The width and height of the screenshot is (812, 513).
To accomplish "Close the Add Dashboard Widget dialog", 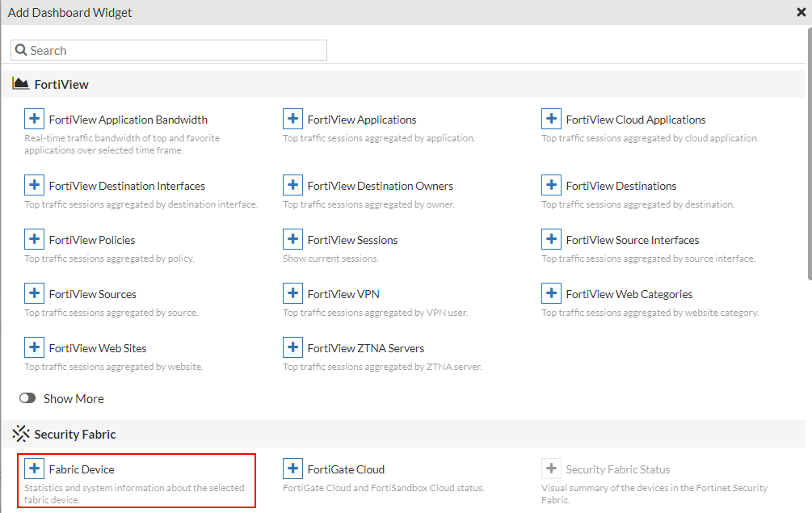I will coord(801,12).
